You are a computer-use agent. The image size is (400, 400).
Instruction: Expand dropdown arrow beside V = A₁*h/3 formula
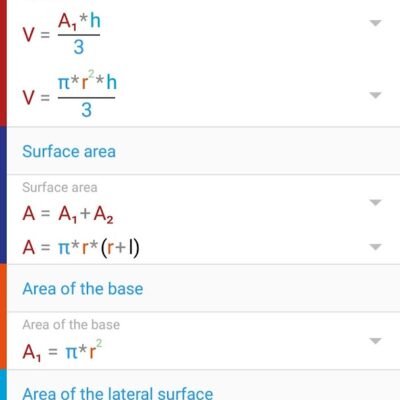(375, 23)
